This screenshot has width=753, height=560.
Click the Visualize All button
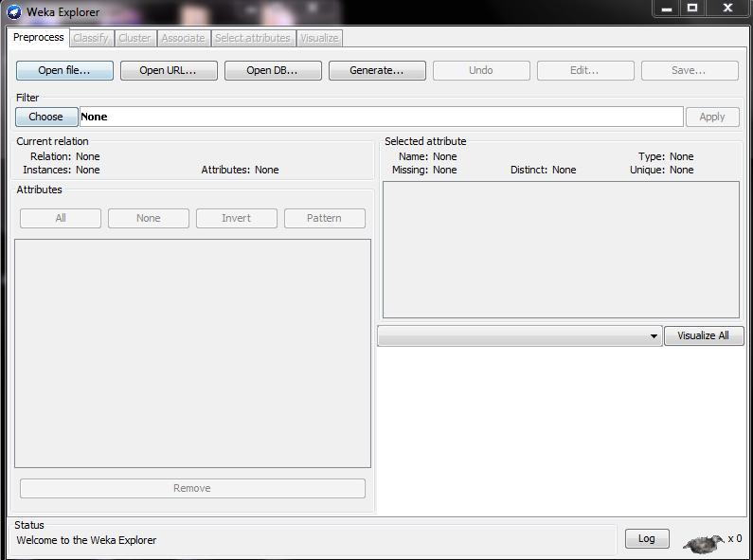click(704, 335)
